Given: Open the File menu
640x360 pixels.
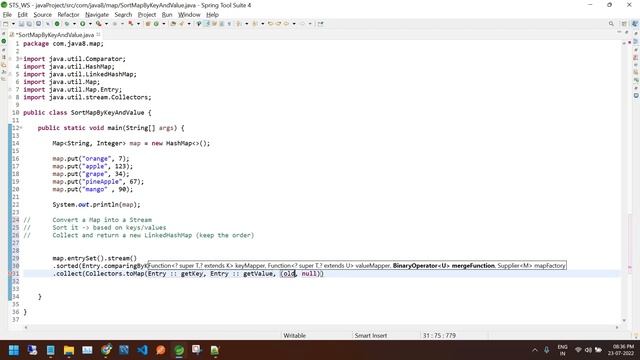Looking at the screenshot, I should tap(7, 15).
